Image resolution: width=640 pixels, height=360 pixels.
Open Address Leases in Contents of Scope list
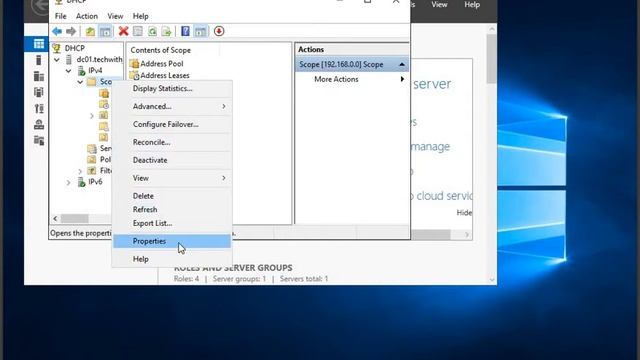point(160,76)
